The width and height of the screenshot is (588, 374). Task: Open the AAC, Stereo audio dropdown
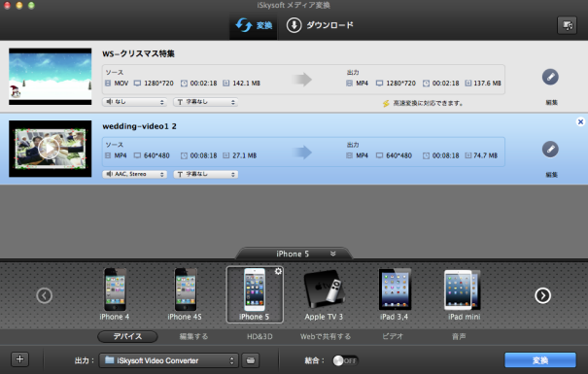pos(135,174)
